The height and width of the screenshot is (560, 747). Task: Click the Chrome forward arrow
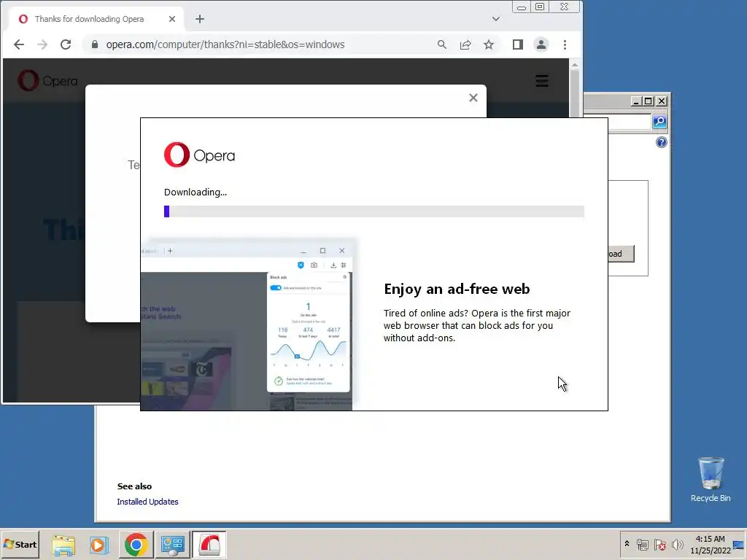click(x=42, y=44)
